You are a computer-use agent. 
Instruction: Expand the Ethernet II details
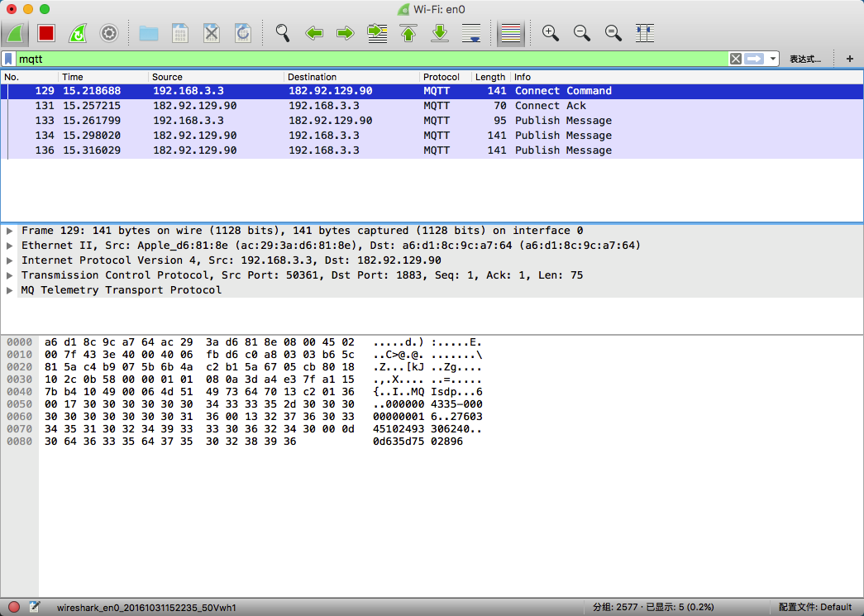9,246
